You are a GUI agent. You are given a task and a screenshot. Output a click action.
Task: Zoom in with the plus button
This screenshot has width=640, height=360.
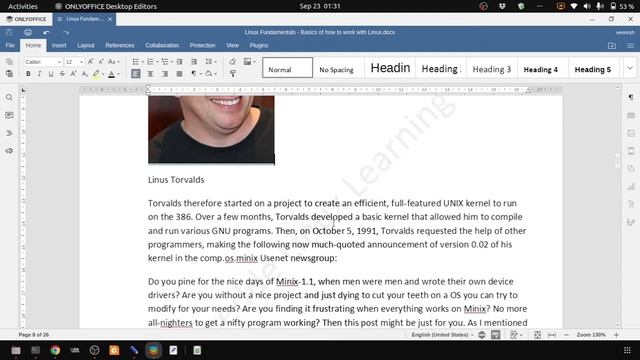pos(616,335)
